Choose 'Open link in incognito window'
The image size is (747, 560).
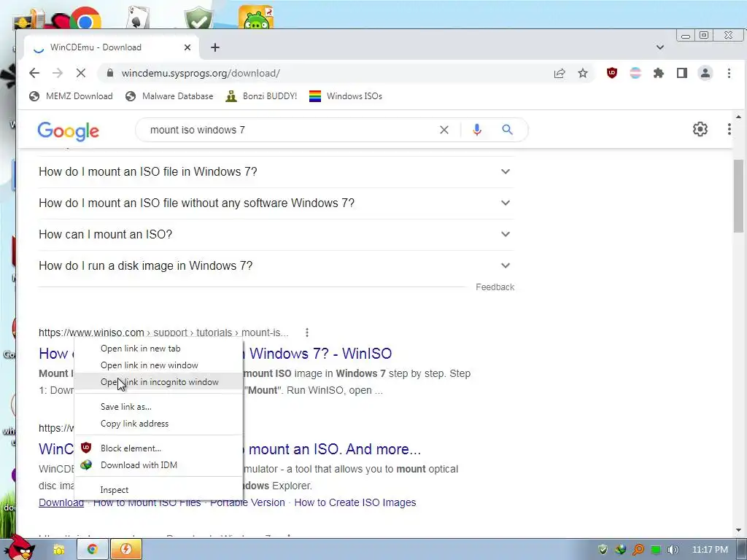pyautogui.click(x=158, y=382)
